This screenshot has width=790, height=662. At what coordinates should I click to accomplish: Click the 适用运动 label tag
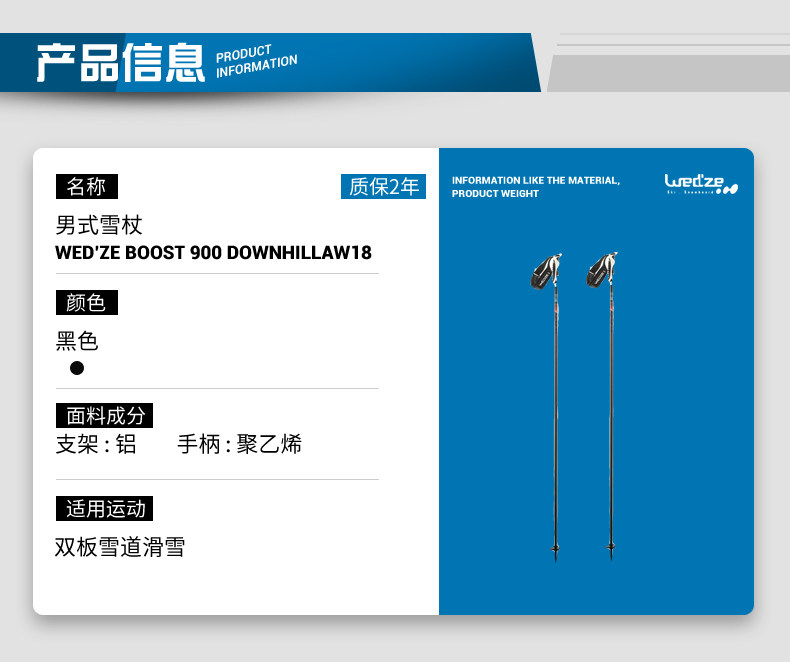[x=104, y=508]
